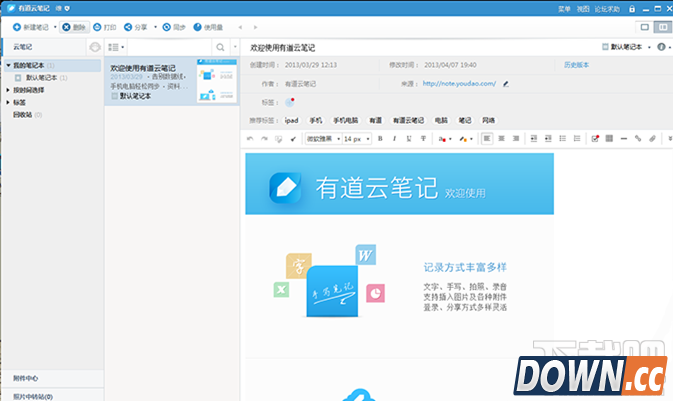Open the font color picker

pyautogui.click(x=445, y=139)
